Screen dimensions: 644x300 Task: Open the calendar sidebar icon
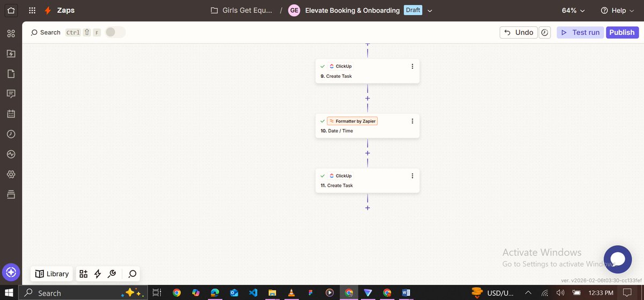coord(11,114)
